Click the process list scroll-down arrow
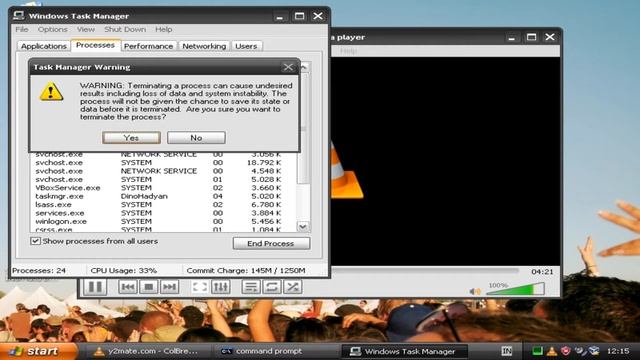 coord(303,227)
